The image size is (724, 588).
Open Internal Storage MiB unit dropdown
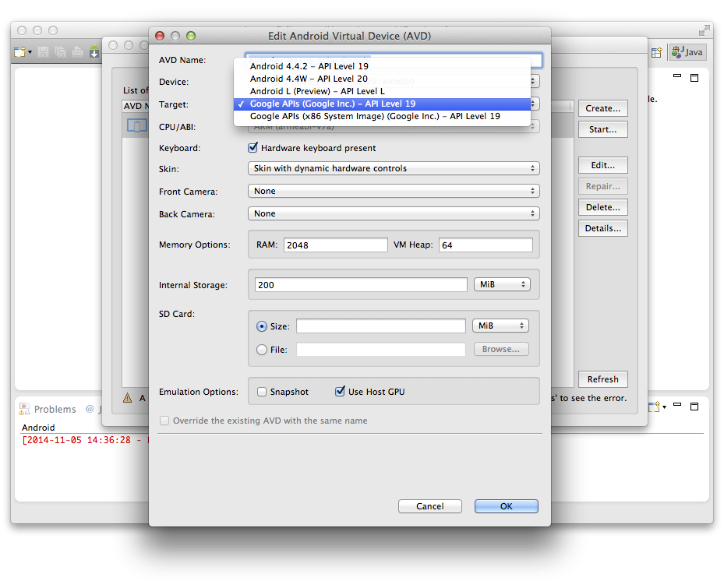pyautogui.click(x=501, y=285)
